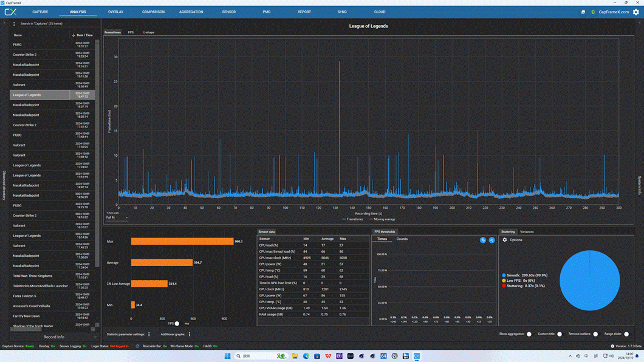Screen dimensions: 644x362
Task: Switch FPS/ms unit toggle slider
Action: click(x=177, y=323)
